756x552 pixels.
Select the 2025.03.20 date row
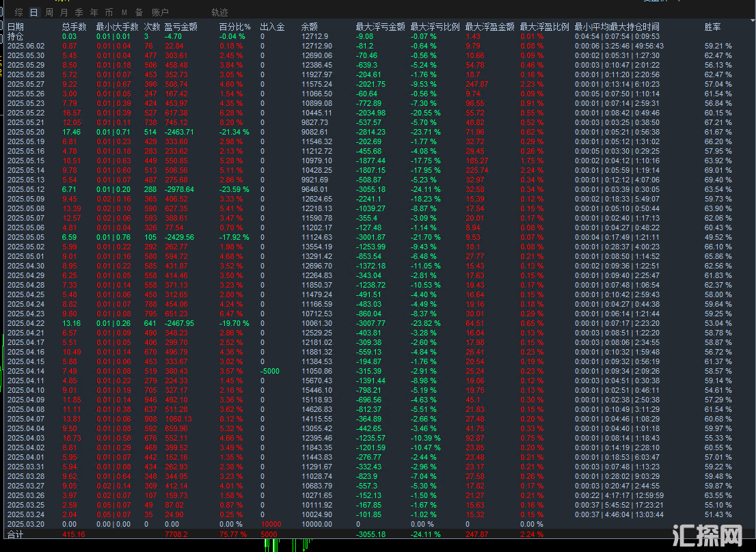(x=379, y=524)
